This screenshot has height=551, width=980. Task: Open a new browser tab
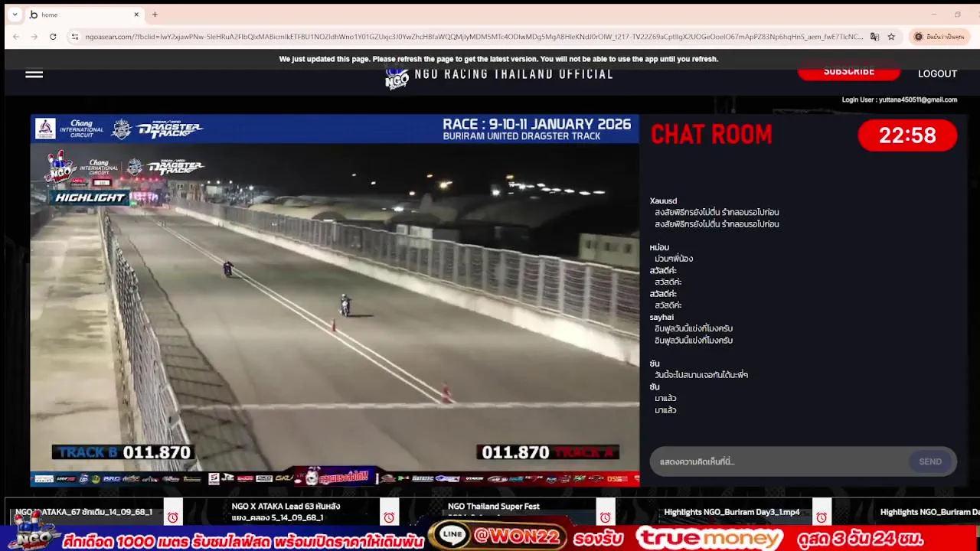155,15
